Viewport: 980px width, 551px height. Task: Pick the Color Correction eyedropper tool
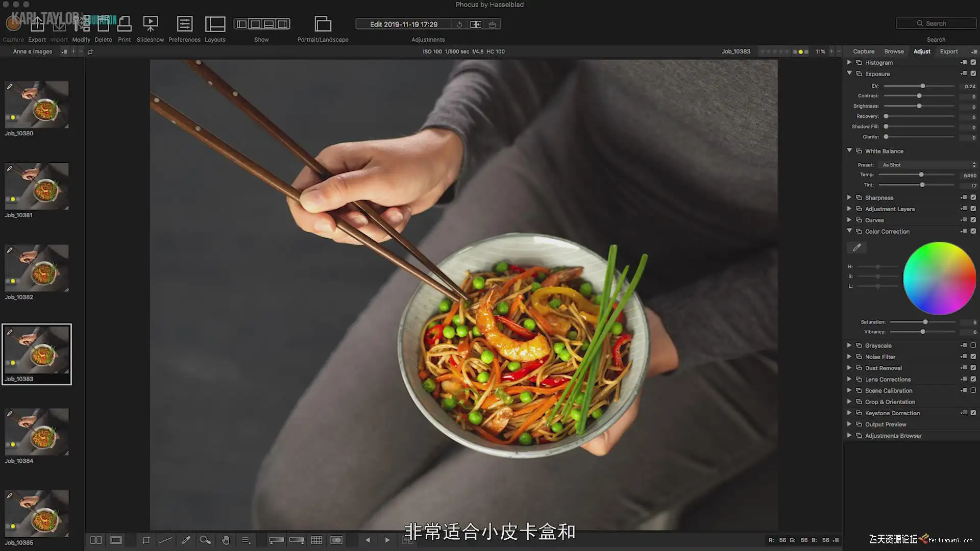click(x=857, y=247)
